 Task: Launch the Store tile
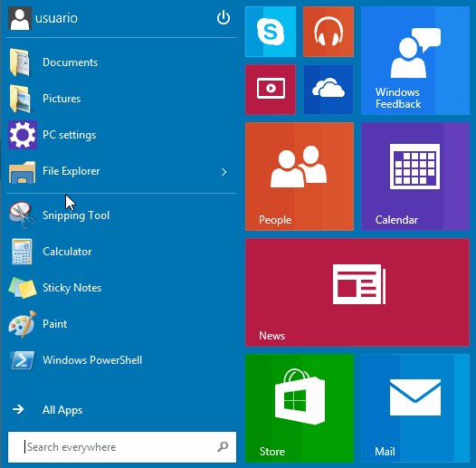point(300,408)
